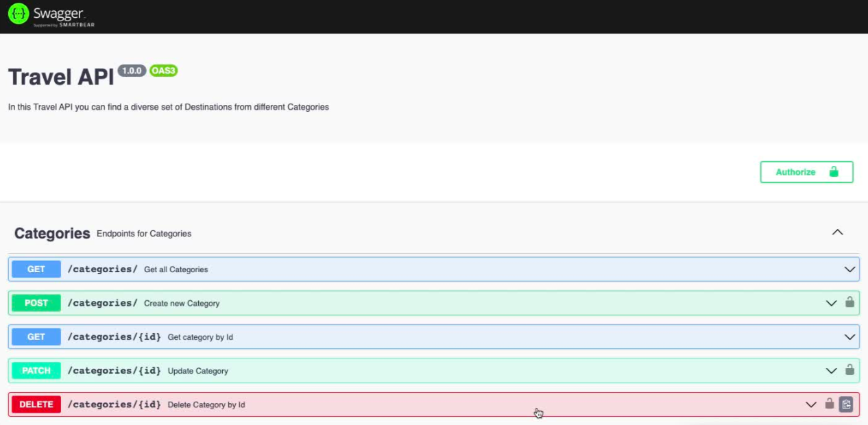Click the lock icon on POST /categories/
This screenshot has width=868, height=425.
click(849, 302)
